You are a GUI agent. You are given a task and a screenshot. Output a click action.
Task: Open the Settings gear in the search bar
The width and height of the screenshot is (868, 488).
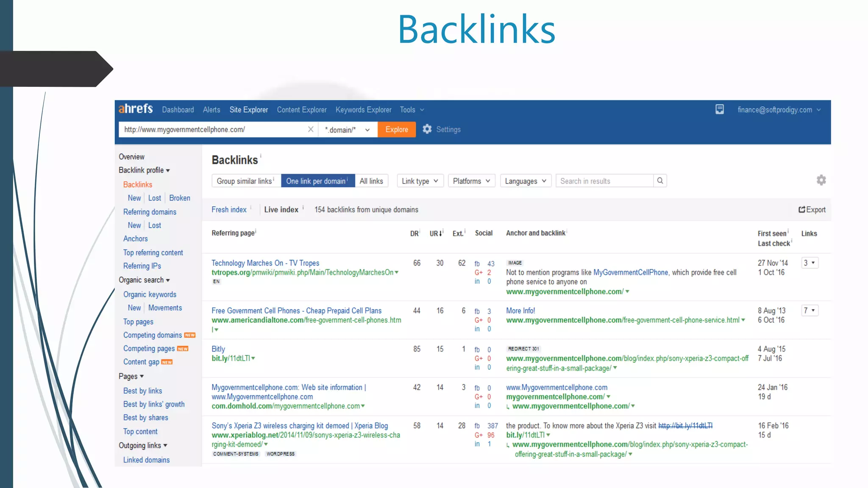[427, 129]
